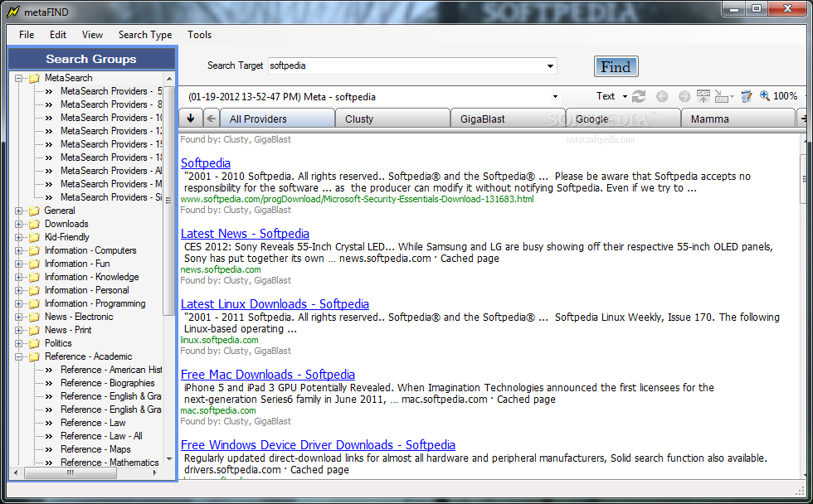Click the Search Groups panel header
813x504 pixels.
point(91,59)
